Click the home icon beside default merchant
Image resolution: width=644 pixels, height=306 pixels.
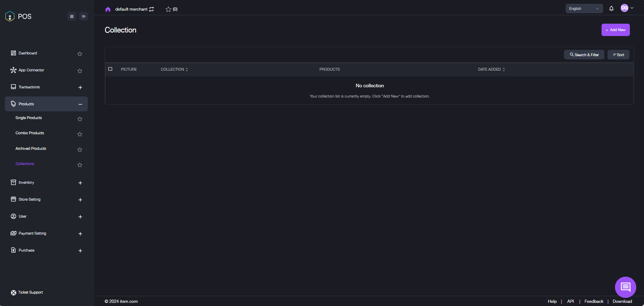pyautogui.click(x=108, y=9)
